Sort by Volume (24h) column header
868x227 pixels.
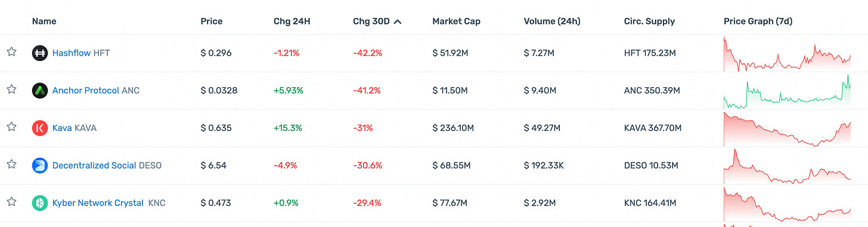click(x=552, y=22)
